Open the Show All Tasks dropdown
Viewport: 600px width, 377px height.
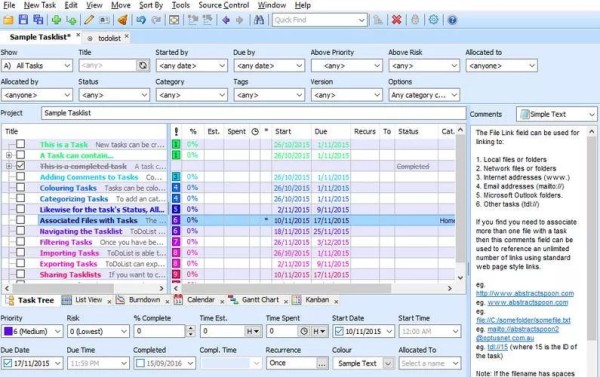(36, 65)
